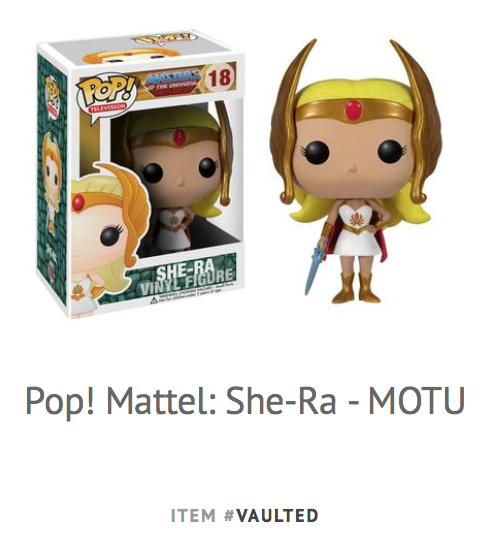Click the Masters of the Universe logo

173,80
